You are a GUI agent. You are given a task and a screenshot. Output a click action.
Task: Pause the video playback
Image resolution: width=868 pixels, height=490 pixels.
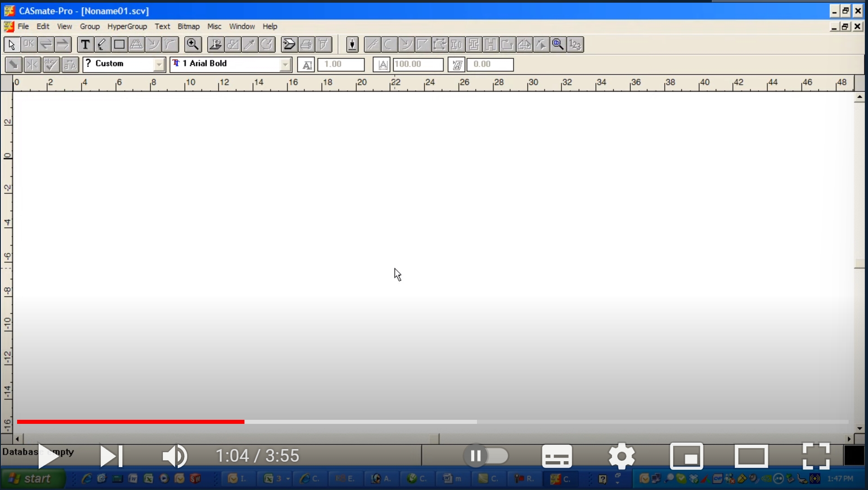[475, 455]
